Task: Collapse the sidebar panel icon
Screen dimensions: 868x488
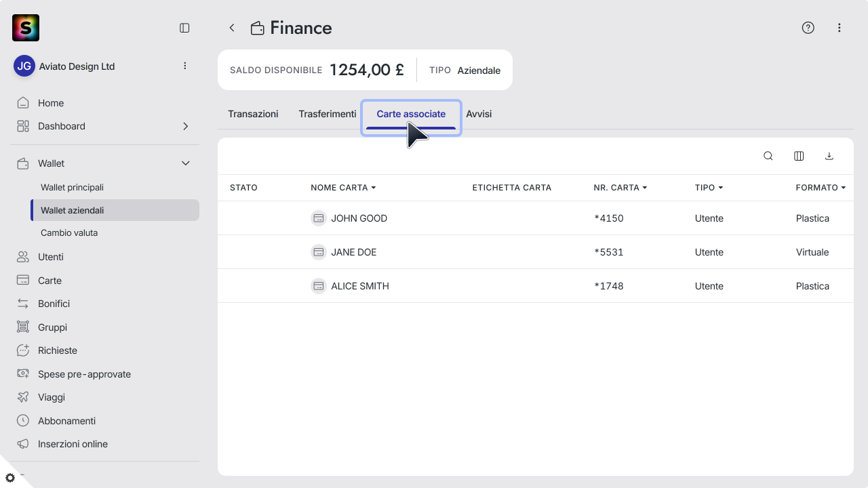Action: [184, 28]
